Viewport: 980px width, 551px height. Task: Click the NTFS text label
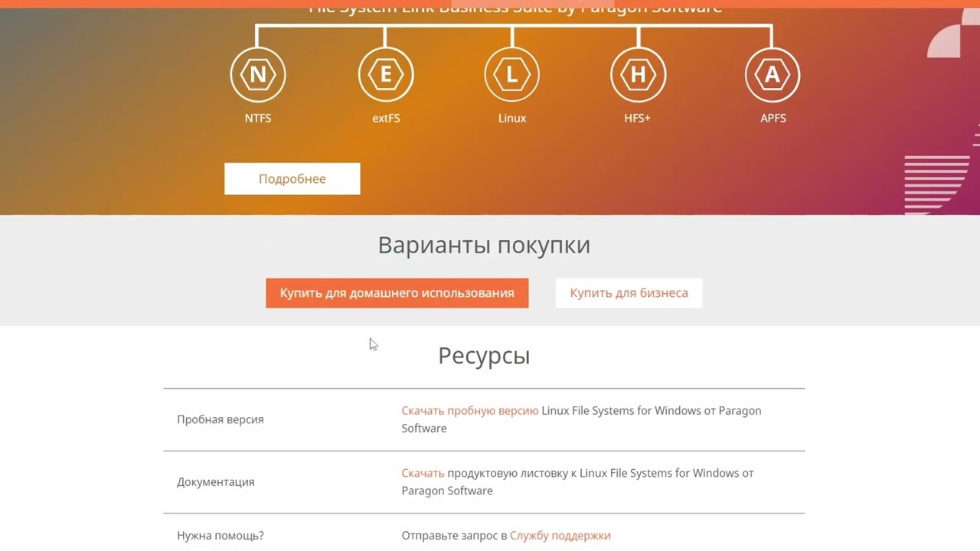258,119
